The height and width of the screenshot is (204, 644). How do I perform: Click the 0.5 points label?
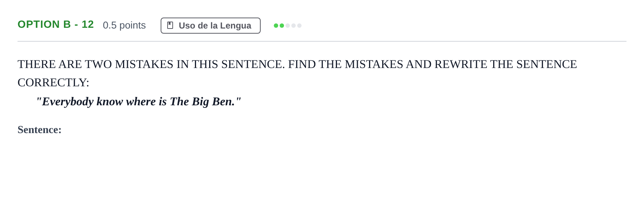click(124, 25)
